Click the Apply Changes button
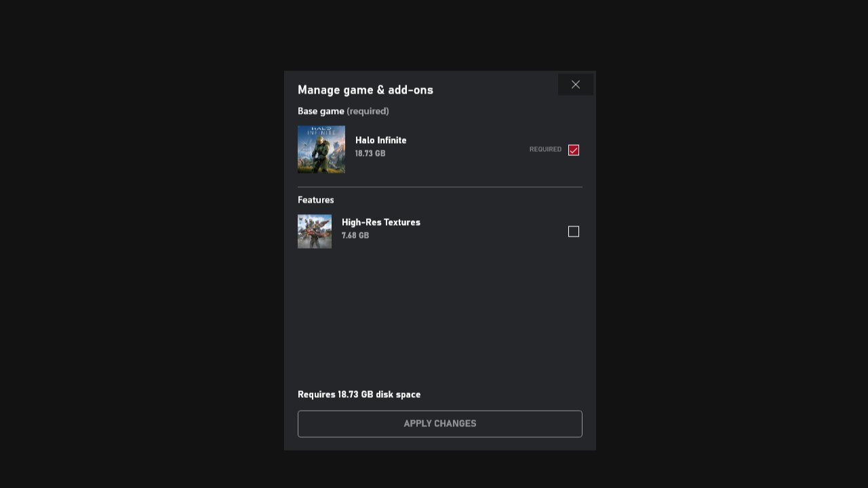The image size is (868, 488). [x=440, y=424]
